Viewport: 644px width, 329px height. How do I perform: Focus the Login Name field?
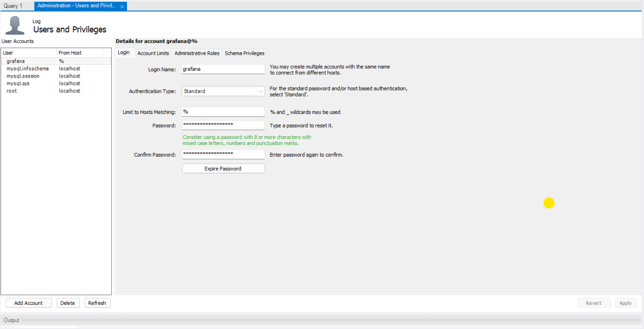[x=223, y=69]
